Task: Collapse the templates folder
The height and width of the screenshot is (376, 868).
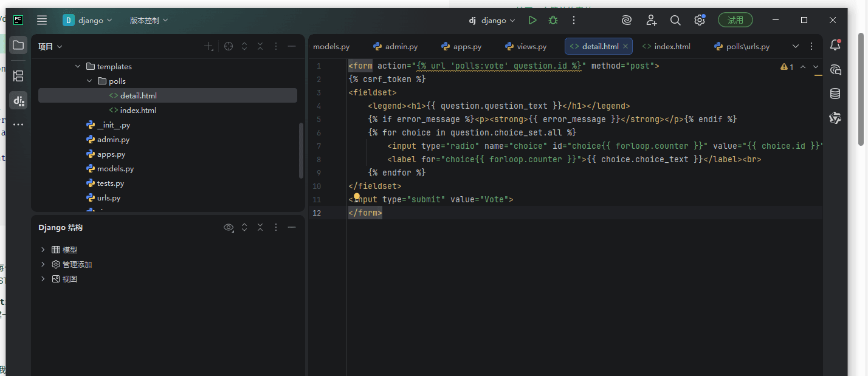Action: (x=77, y=66)
